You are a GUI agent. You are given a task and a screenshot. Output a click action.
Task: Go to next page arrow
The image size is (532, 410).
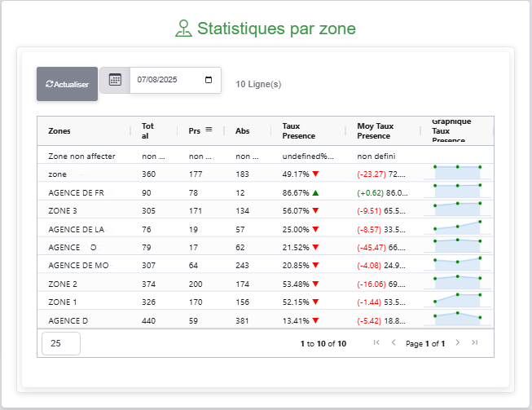pos(457,342)
